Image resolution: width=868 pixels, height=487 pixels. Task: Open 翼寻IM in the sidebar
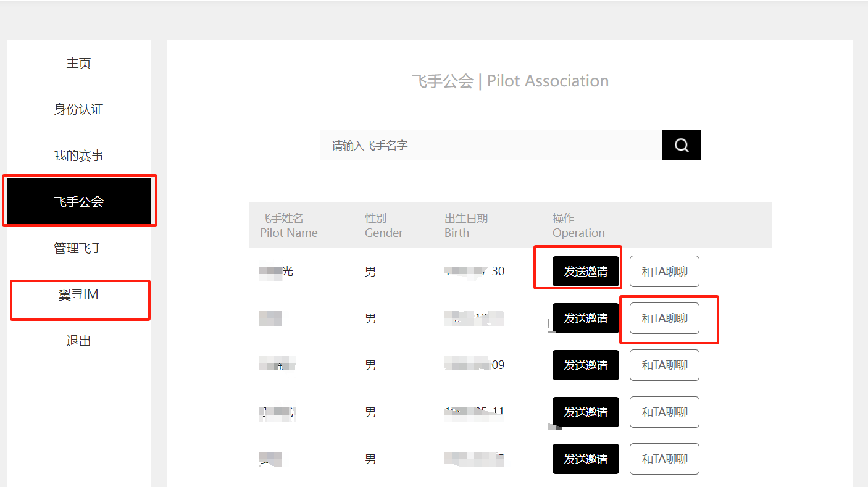pos(78,294)
